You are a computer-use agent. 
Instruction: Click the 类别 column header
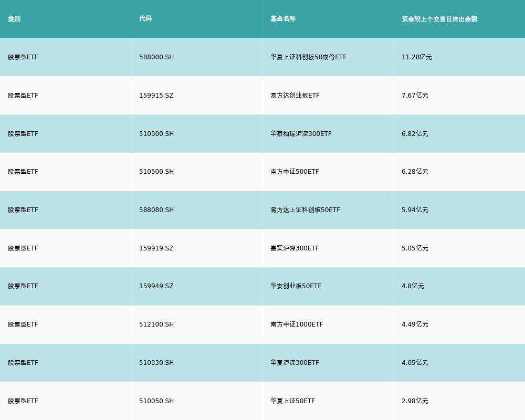point(14,19)
